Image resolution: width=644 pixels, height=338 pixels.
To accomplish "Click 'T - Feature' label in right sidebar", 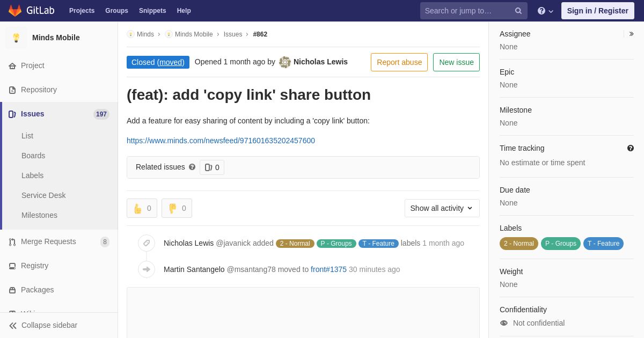I will click(x=603, y=244).
